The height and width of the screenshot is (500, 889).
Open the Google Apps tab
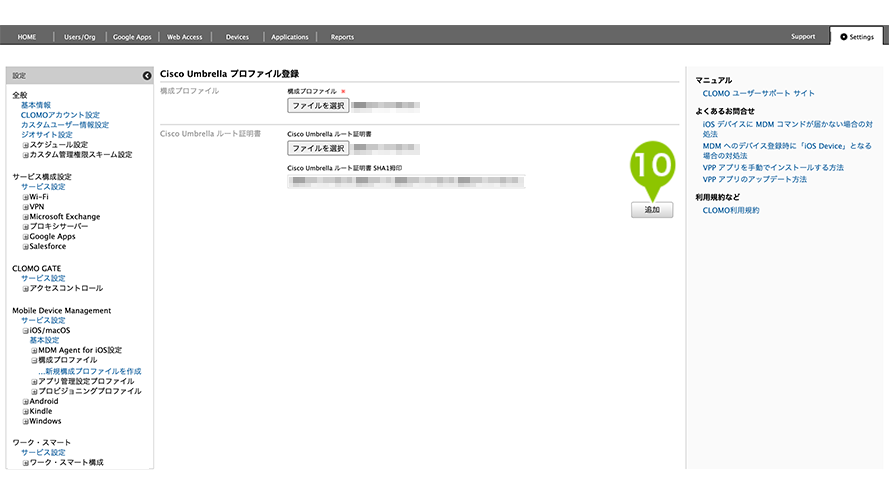pos(132,37)
